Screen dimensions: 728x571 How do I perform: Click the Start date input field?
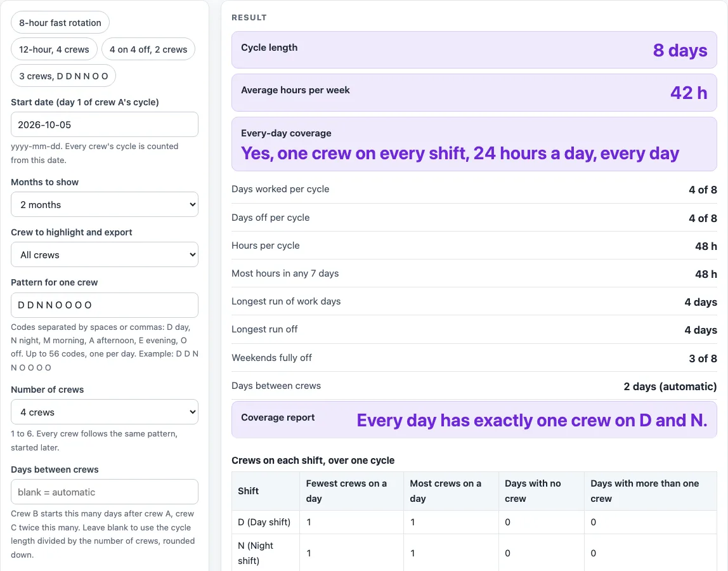[105, 124]
